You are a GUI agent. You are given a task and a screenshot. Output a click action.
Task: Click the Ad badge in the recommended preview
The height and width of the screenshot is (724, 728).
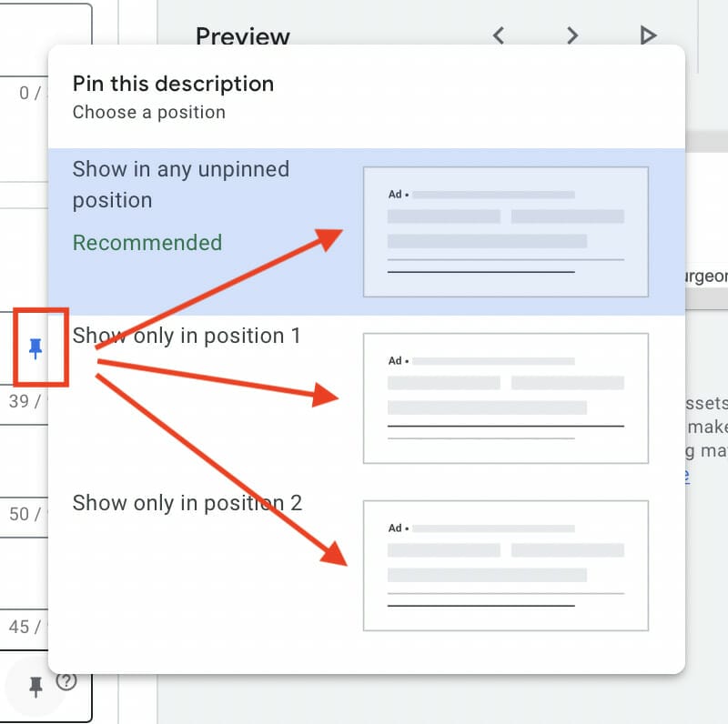393,194
